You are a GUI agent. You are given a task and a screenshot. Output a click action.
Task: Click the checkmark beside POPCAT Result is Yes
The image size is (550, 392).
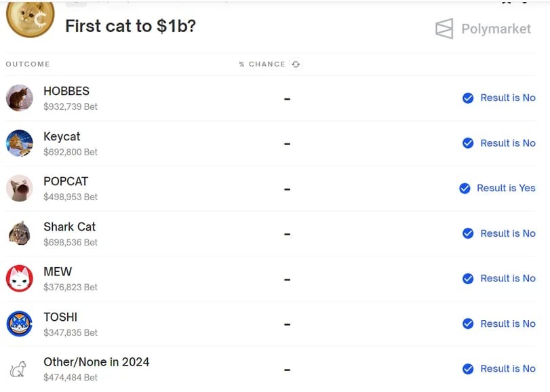tap(465, 189)
